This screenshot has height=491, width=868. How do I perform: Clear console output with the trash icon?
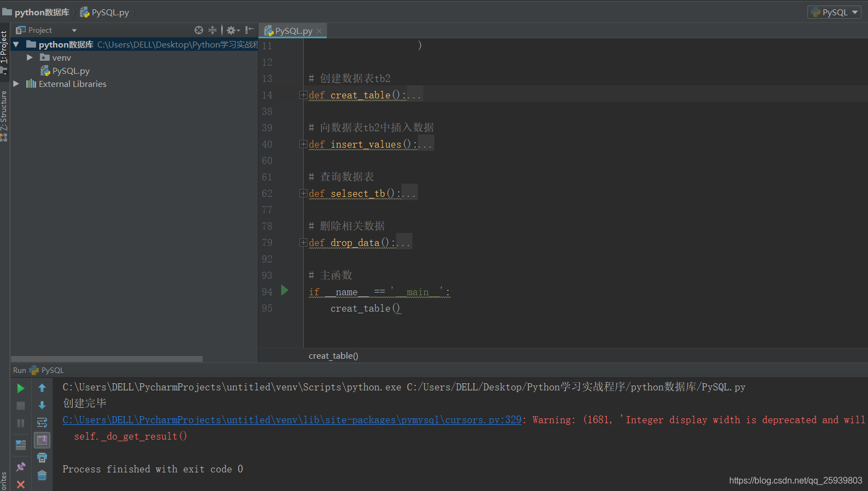pyautogui.click(x=42, y=475)
